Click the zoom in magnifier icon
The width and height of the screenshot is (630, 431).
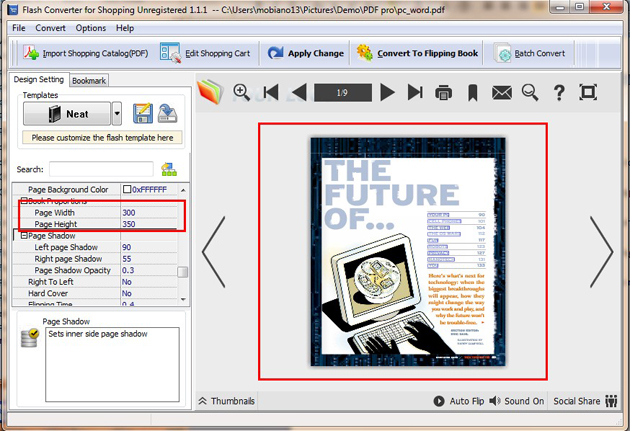click(241, 92)
